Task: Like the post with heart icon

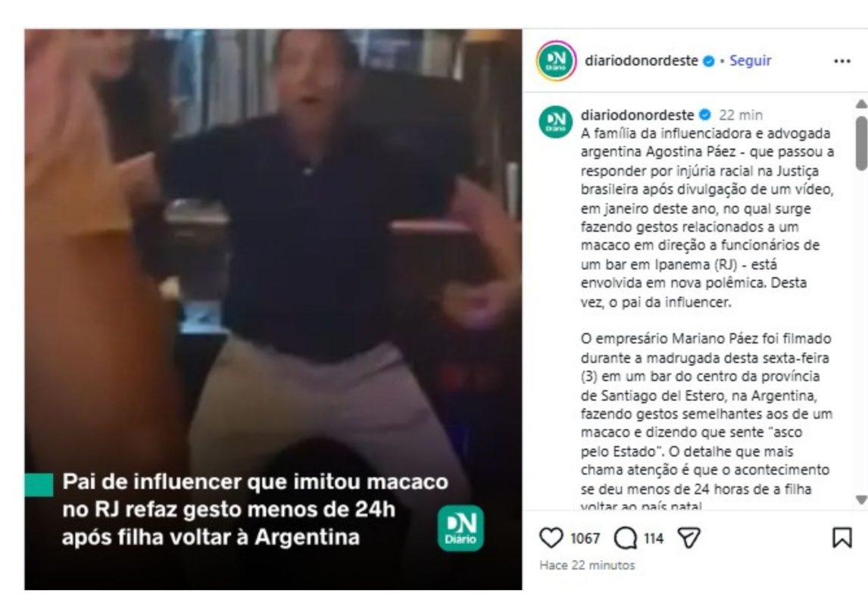Action: 551,538
